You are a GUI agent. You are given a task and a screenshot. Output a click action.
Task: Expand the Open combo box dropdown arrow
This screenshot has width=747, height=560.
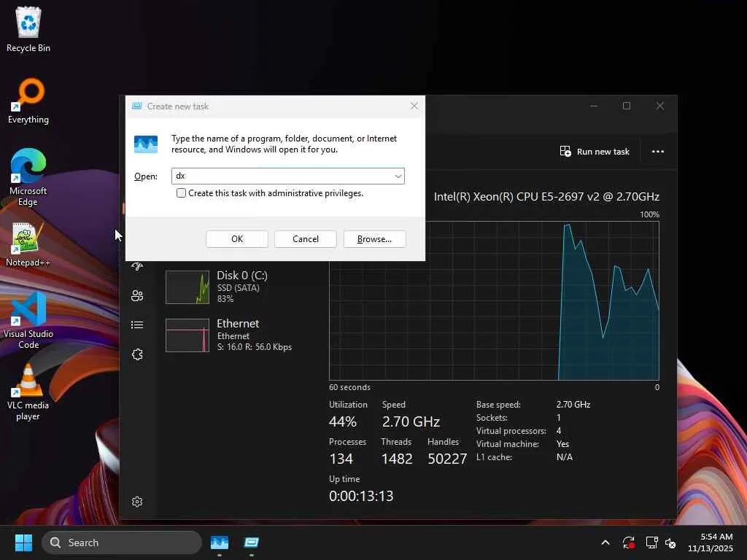pyautogui.click(x=398, y=176)
